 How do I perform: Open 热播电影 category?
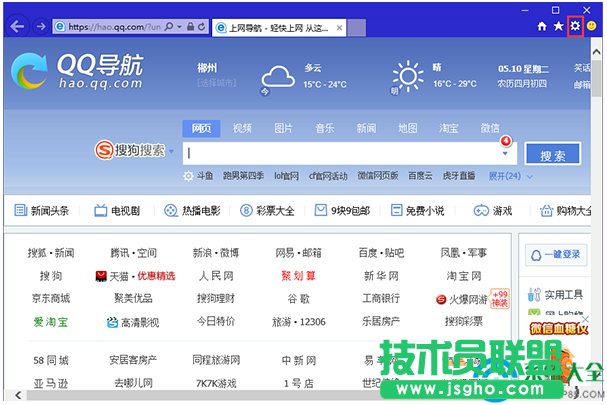[x=192, y=211]
